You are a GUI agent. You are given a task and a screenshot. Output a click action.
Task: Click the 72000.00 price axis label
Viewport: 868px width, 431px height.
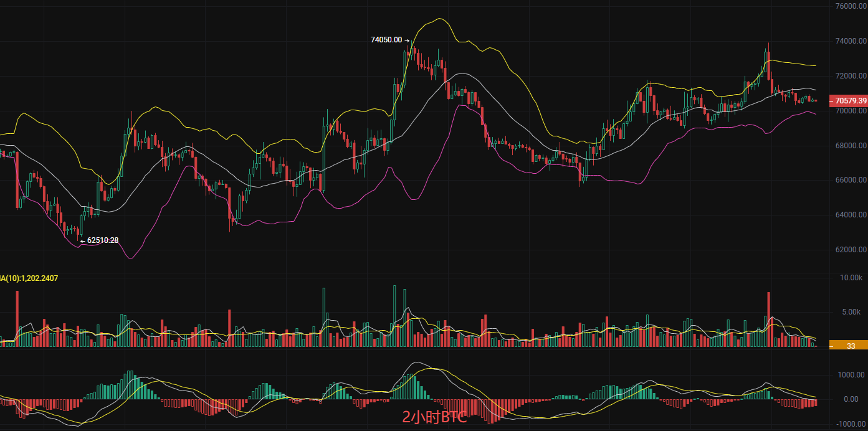[x=851, y=76]
